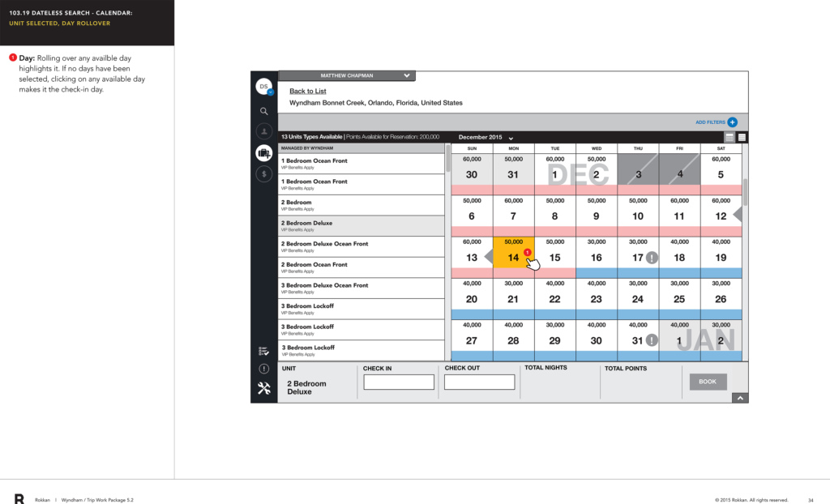This screenshot has width=830, height=504.
Task: Select the person profile sidebar icon
Action: [x=263, y=131]
